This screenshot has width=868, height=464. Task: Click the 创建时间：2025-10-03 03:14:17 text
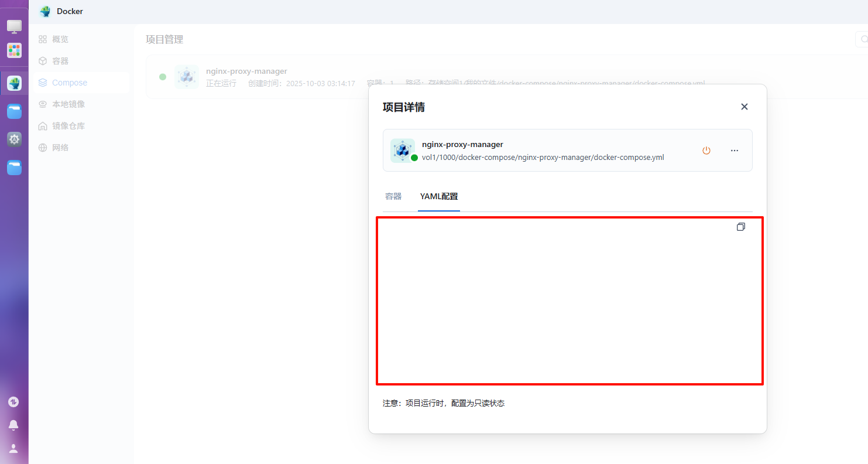pyautogui.click(x=301, y=83)
